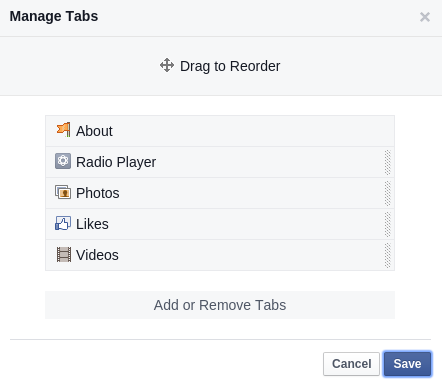Image resolution: width=442 pixels, height=386 pixels.
Task: Select the Photos tab label
Action: click(x=98, y=193)
